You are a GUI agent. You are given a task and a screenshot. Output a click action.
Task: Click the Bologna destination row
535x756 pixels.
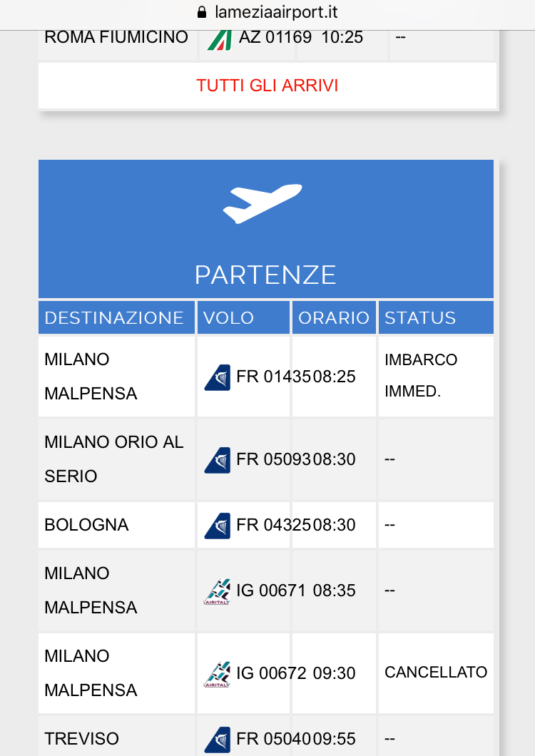click(86, 526)
